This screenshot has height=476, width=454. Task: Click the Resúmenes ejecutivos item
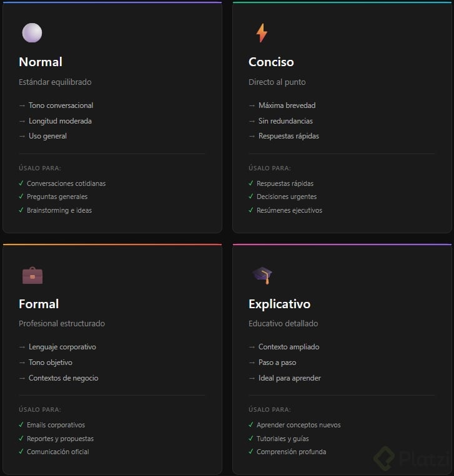pyautogui.click(x=289, y=210)
